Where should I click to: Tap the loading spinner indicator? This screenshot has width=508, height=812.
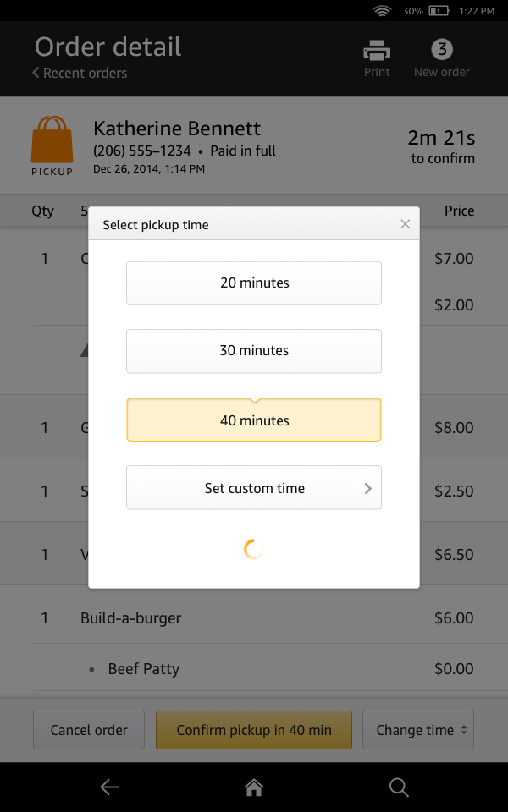(253, 550)
